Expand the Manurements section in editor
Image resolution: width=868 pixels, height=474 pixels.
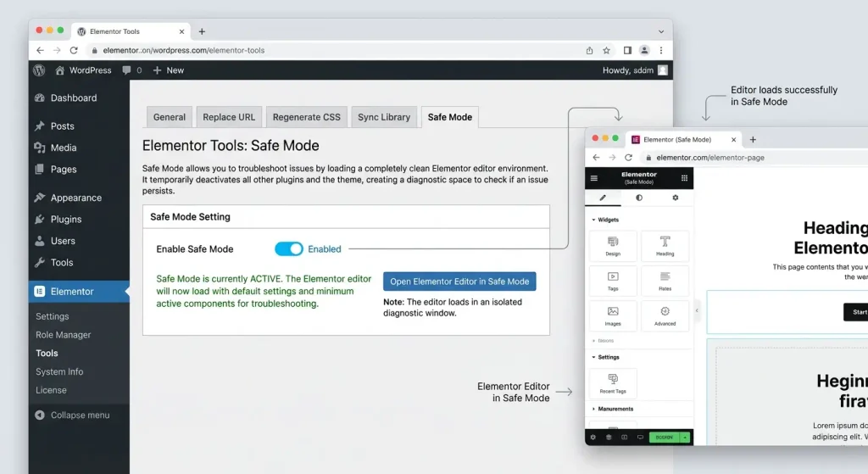point(613,409)
